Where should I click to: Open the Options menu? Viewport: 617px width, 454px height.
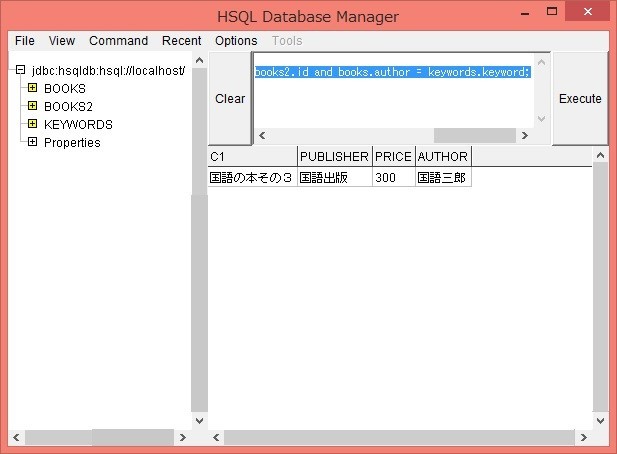coord(236,41)
